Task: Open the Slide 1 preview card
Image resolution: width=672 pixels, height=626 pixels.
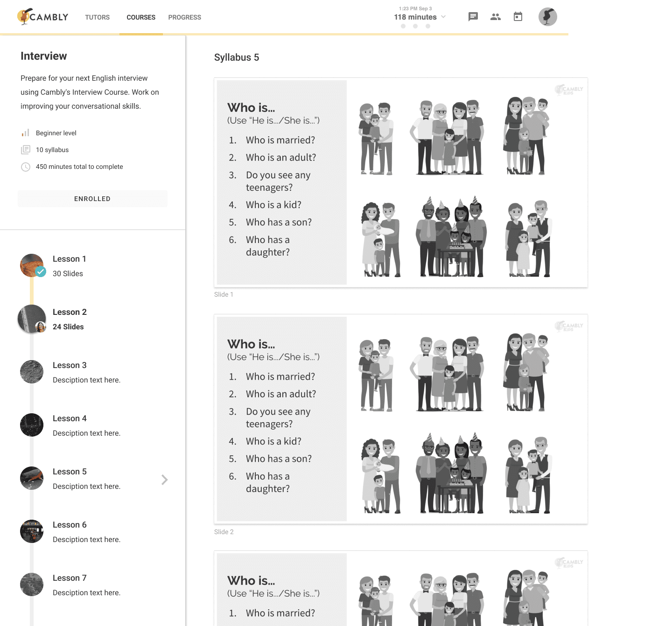Action: click(x=401, y=182)
